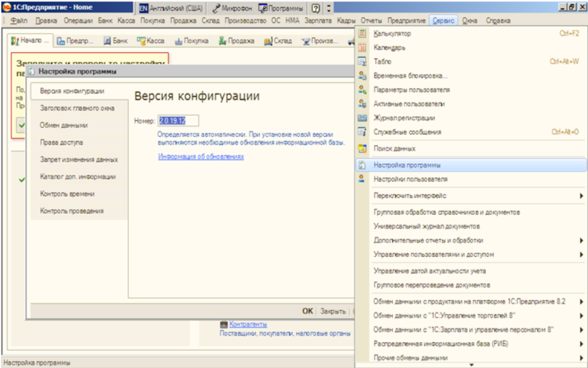Open the Кадры menu
This screenshot has width=588, height=368.
[346, 21]
